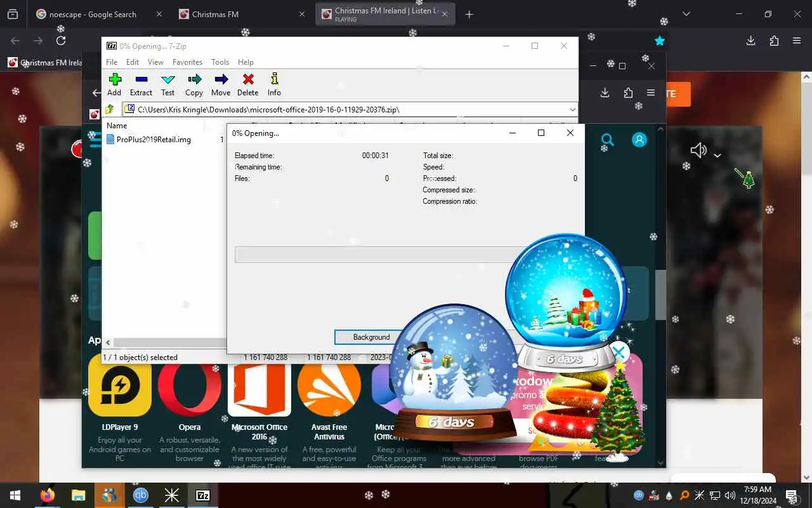
Task: Open the Microsoft Office 2016 app card
Action: [259, 410]
